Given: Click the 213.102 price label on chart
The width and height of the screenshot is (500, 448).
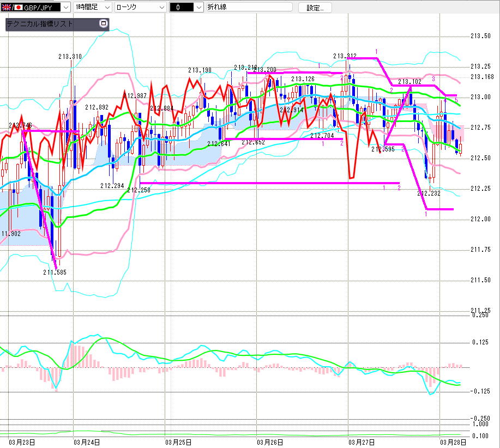Looking at the screenshot, I should (409, 82).
